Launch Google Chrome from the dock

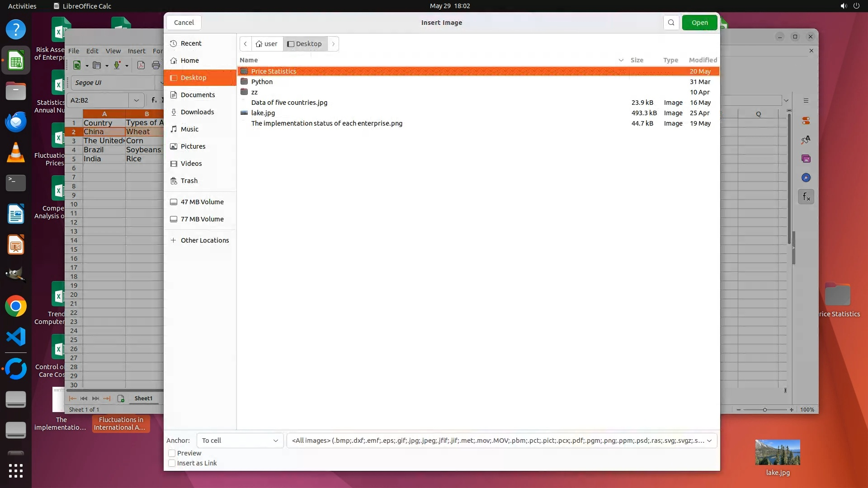[16, 306]
